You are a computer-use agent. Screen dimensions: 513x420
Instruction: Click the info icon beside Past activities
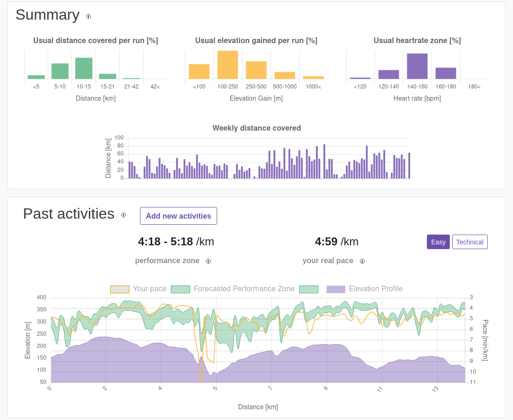[x=124, y=215]
